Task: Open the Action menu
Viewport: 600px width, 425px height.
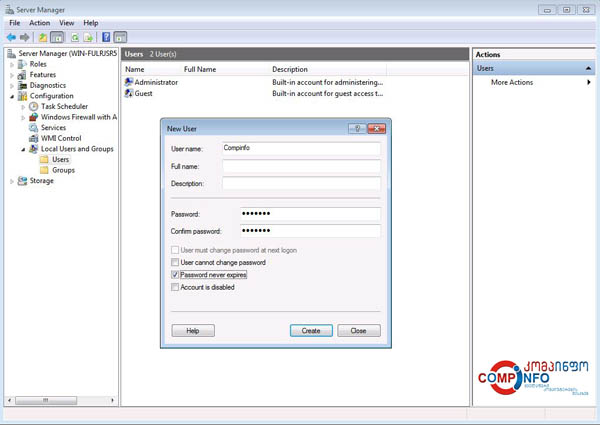Action: (39, 23)
